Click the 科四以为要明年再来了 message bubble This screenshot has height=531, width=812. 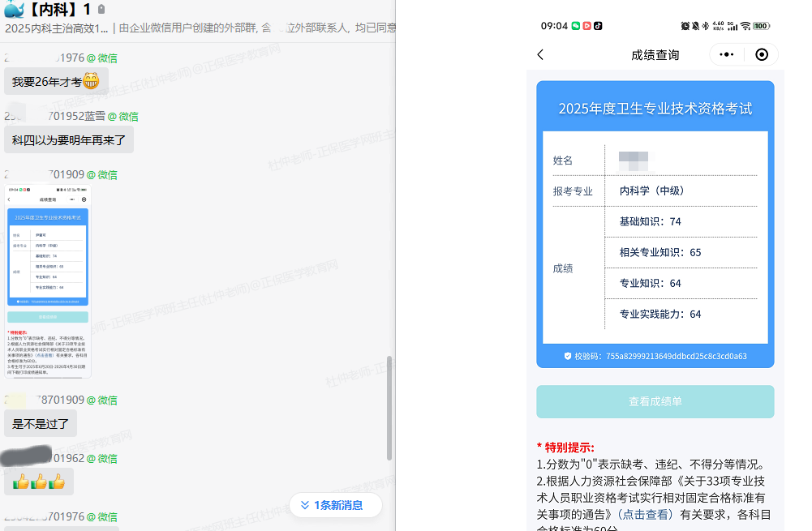(x=68, y=139)
